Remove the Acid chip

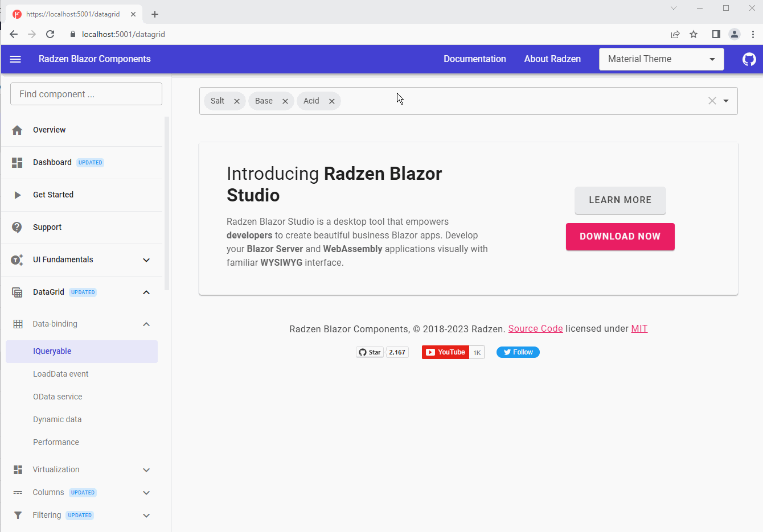pyautogui.click(x=331, y=101)
